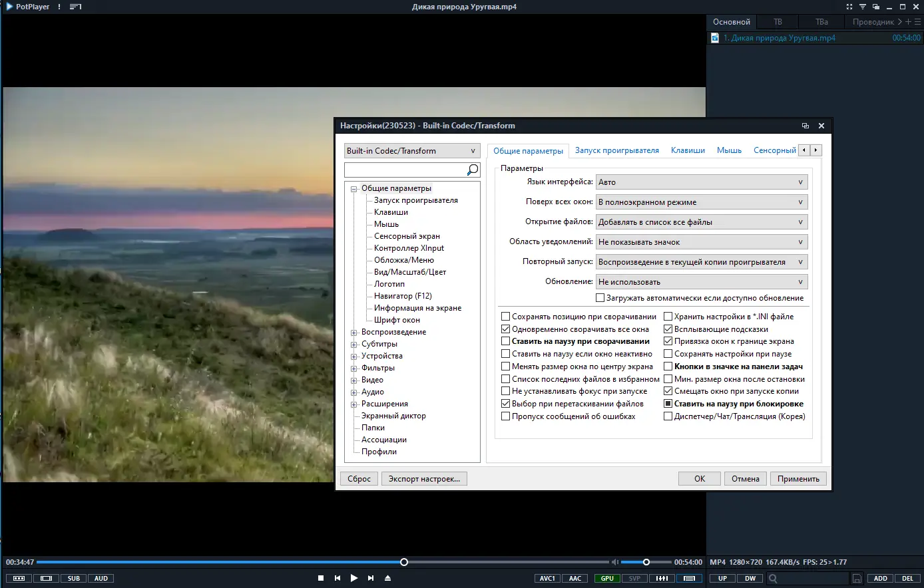Click the search magnifier in settings
Viewport: 924px width, 588px height.
tap(472, 170)
